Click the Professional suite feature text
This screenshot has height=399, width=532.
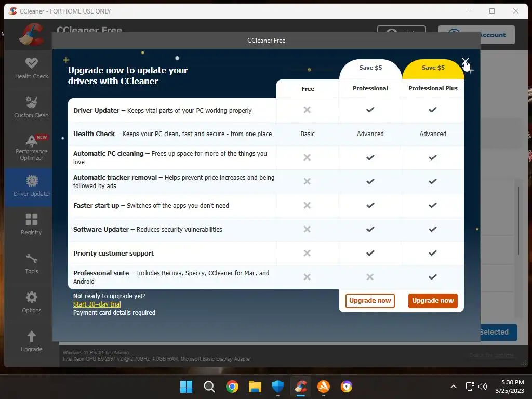[171, 277]
